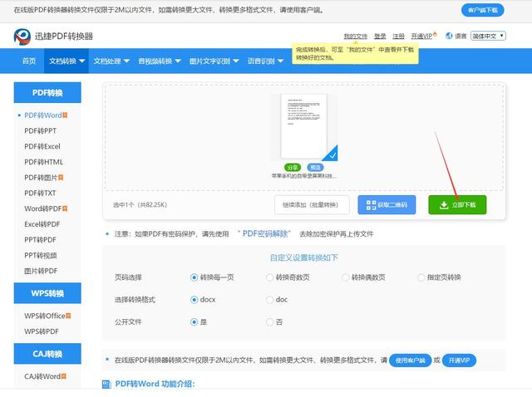Go to 首页 in navigation bar
The width and height of the screenshot is (532, 397).
29,61
